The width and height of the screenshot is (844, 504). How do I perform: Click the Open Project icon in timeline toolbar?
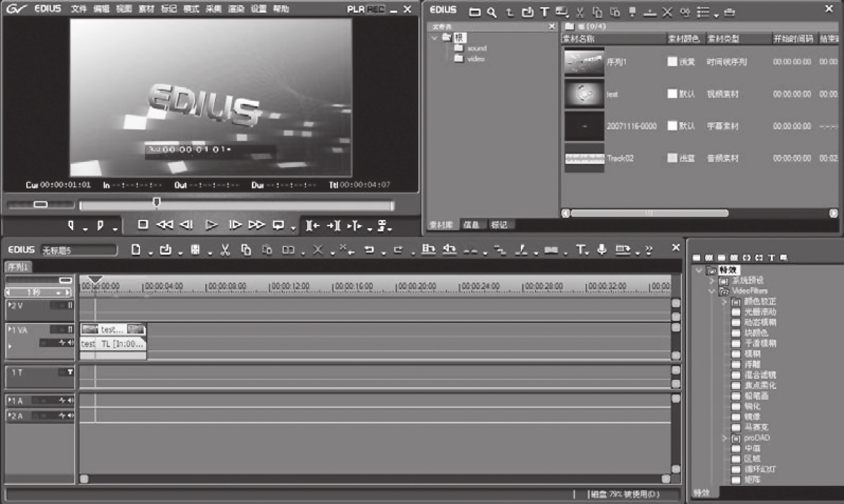coord(165,249)
